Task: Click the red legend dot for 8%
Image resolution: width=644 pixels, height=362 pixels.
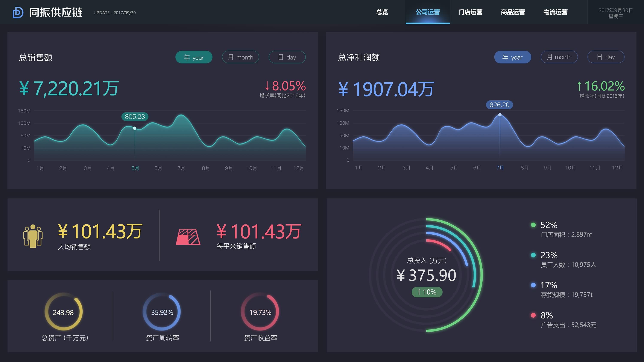Action: 533,315
